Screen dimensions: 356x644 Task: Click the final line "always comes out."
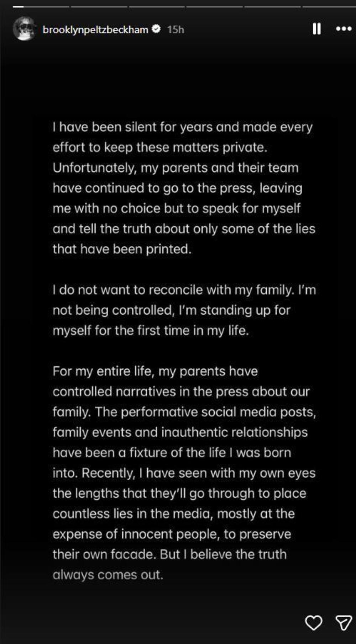[108, 575]
